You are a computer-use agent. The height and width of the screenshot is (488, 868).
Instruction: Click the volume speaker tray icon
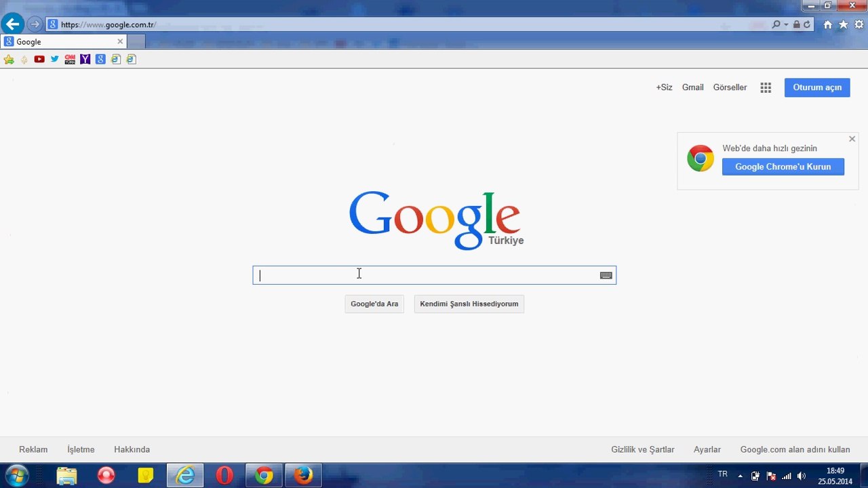(x=802, y=476)
